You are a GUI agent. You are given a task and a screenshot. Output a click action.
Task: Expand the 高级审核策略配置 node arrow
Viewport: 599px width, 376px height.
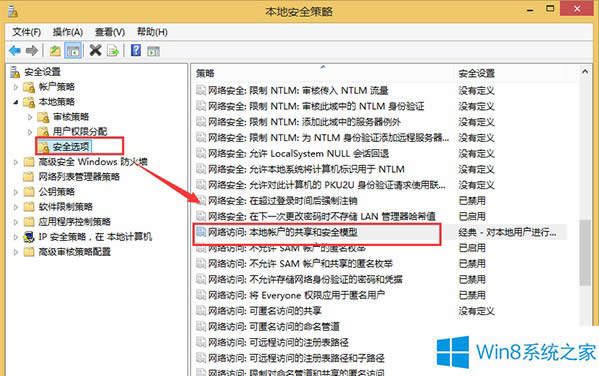click(x=16, y=252)
